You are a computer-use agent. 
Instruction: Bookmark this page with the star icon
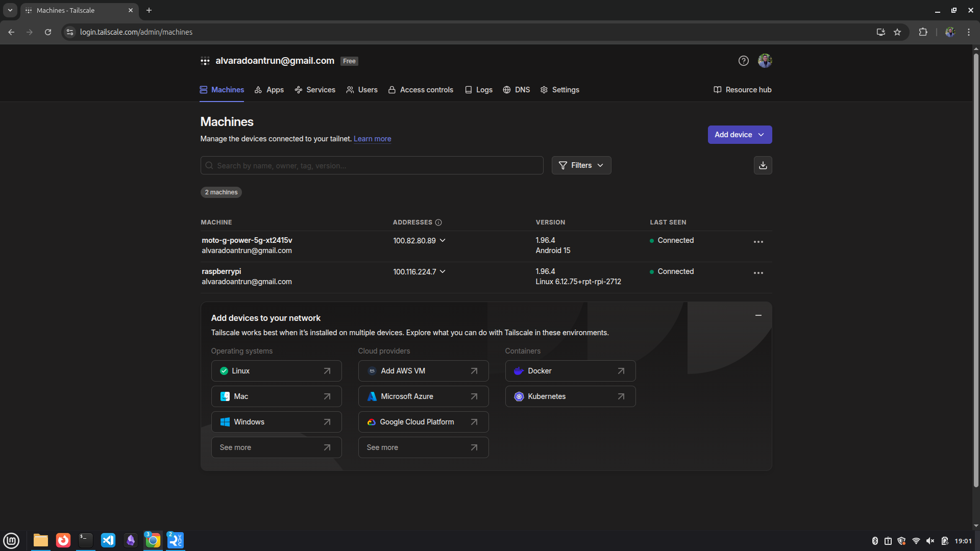pyautogui.click(x=897, y=32)
